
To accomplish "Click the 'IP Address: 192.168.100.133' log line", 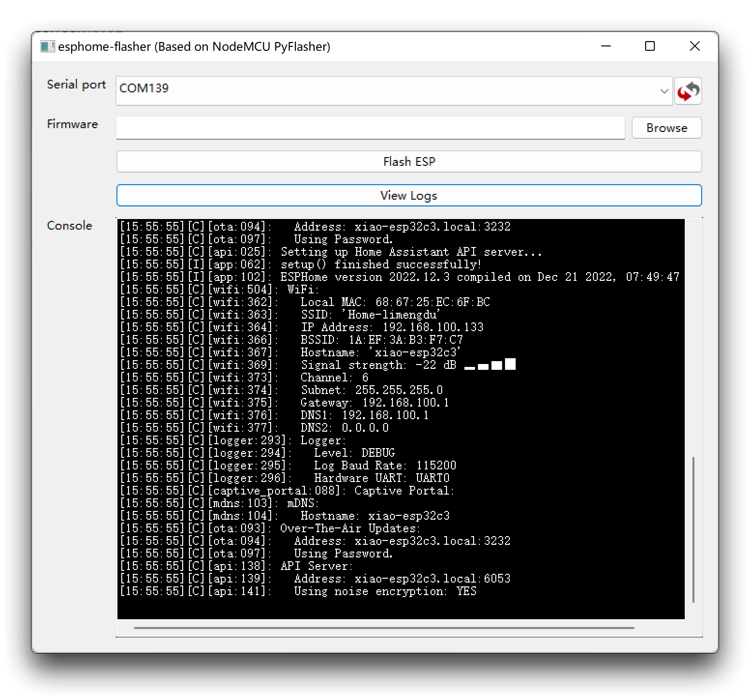I will (x=302, y=327).
